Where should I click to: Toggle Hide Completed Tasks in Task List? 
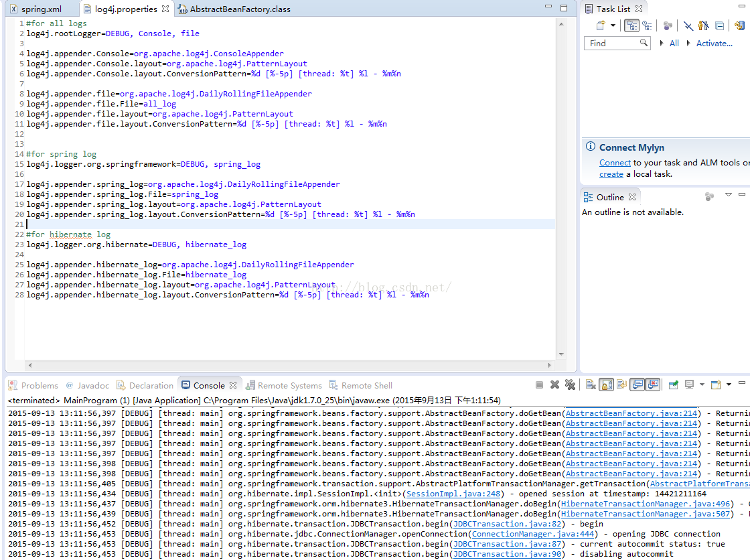(688, 26)
